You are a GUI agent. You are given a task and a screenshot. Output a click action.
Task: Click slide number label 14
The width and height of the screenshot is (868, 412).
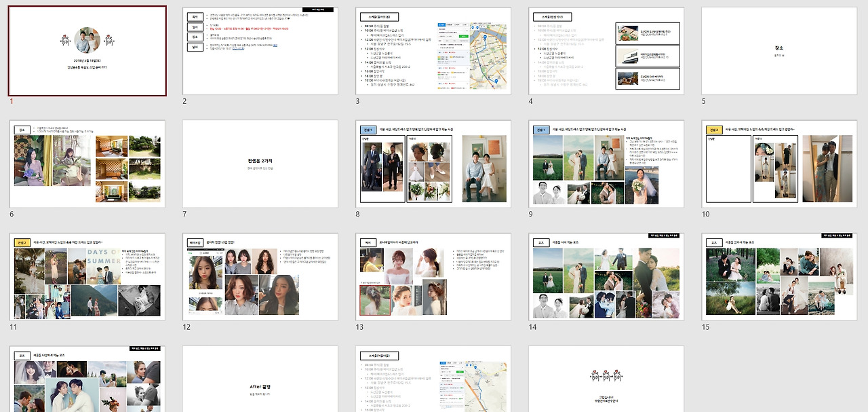[x=532, y=327]
